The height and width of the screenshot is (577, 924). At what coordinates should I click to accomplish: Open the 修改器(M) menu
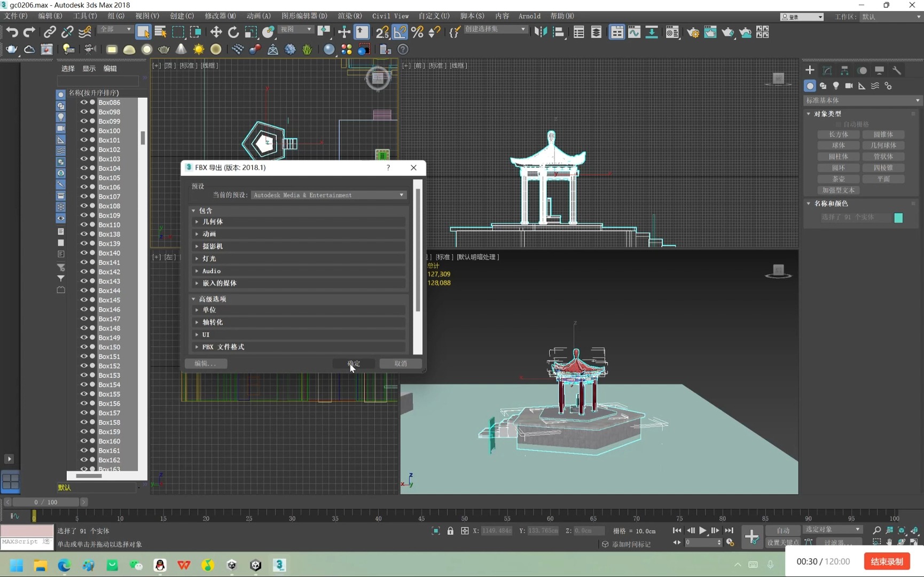tap(220, 16)
